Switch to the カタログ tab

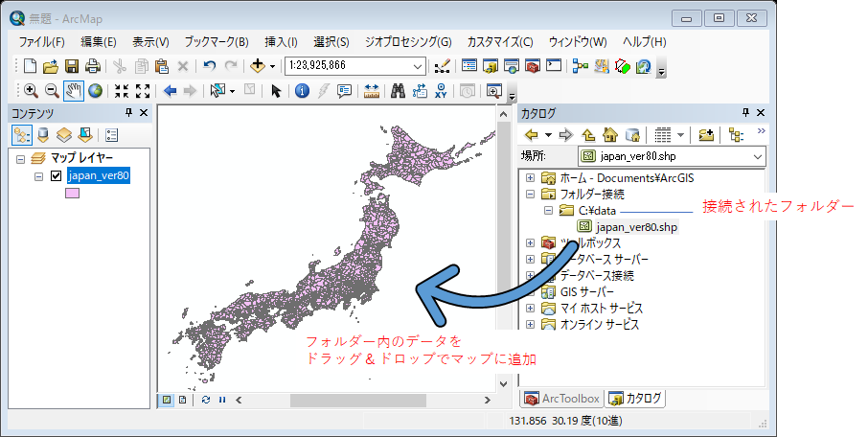coord(635,399)
